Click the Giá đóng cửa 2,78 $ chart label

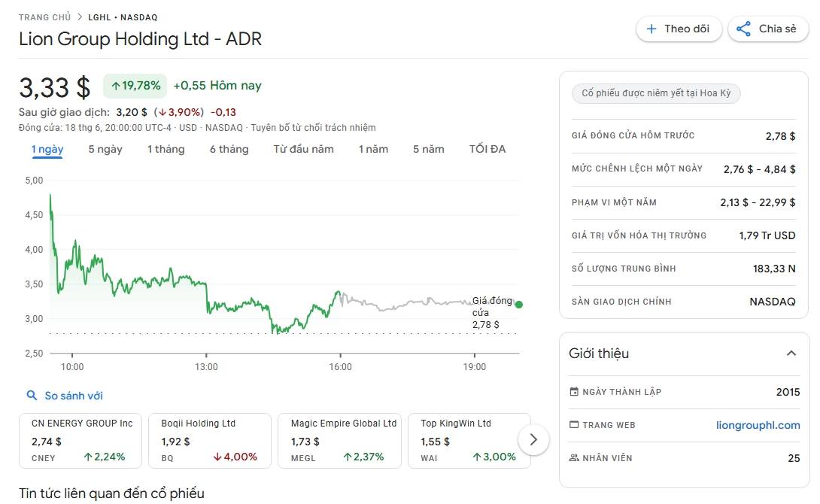coord(491,313)
